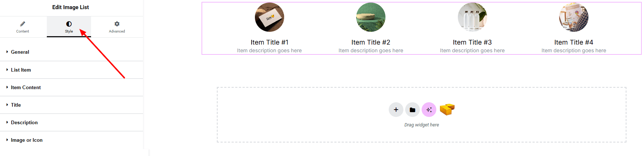Click the "Item Title #3" heading
The image size is (644, 156).
(472, 42)
